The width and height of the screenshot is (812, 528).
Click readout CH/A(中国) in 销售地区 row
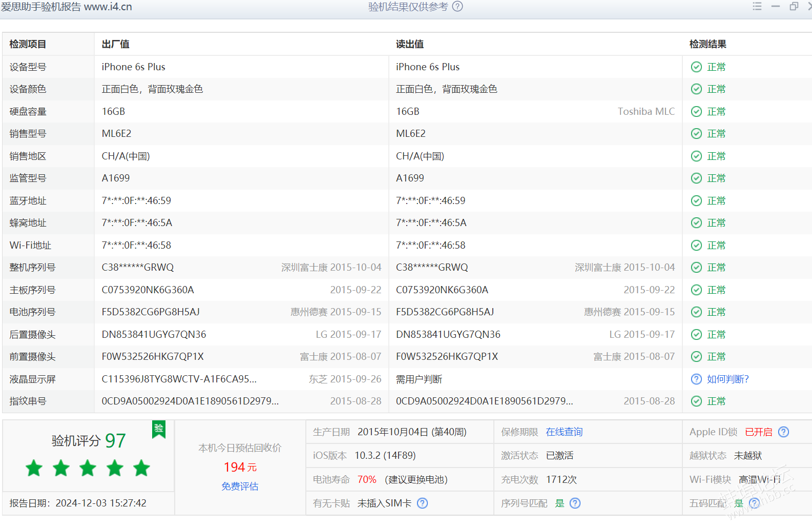(x=420, y=156)
